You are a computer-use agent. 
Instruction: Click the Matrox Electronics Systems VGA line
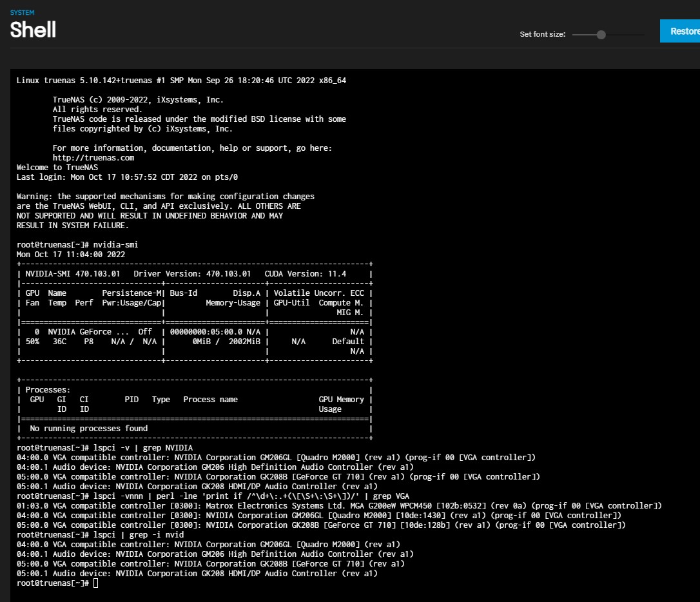pos(339,506)
